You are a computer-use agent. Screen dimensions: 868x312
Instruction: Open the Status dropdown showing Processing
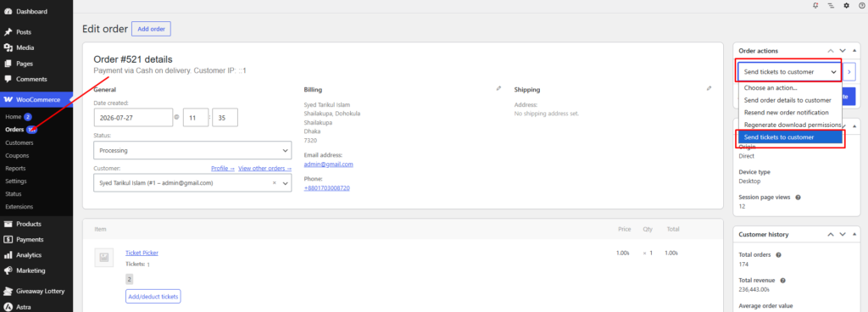(x=192, y=150)
